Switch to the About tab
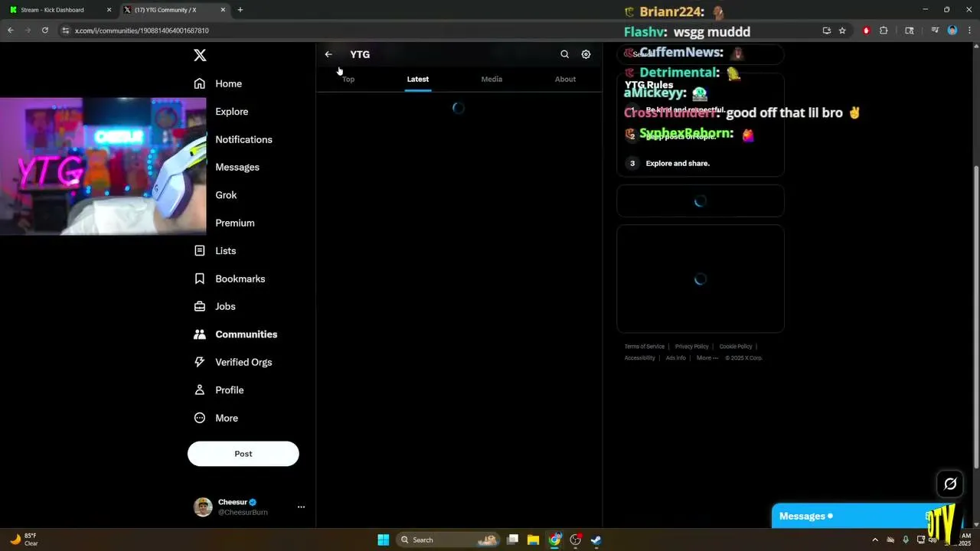 565,79
